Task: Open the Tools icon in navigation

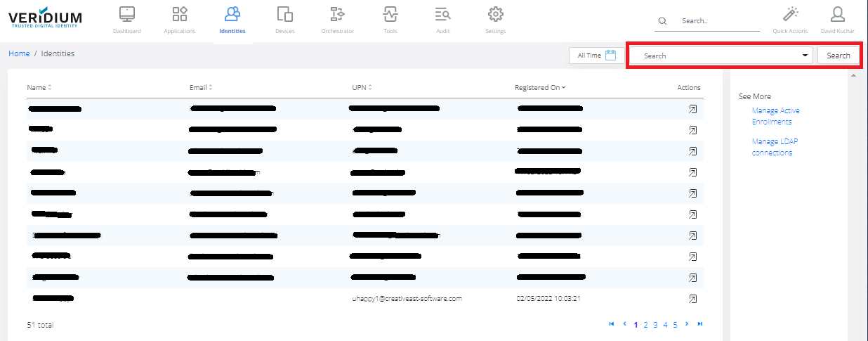Action: (x=390, y=14)
